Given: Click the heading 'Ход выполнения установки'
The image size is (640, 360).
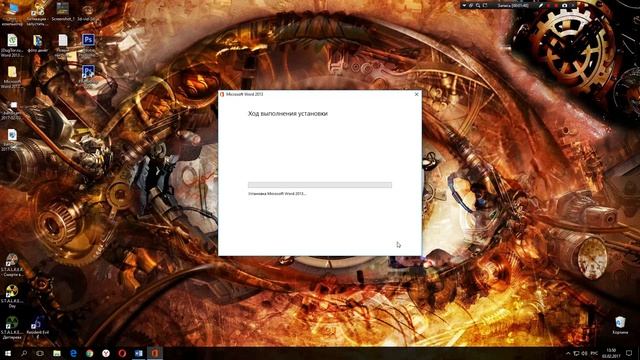Looking at the screenshot, I should (288, 113).
